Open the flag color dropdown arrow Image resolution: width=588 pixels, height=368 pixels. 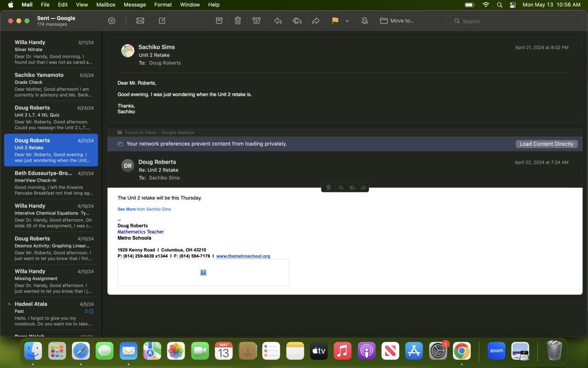click(x=347, y=21)
